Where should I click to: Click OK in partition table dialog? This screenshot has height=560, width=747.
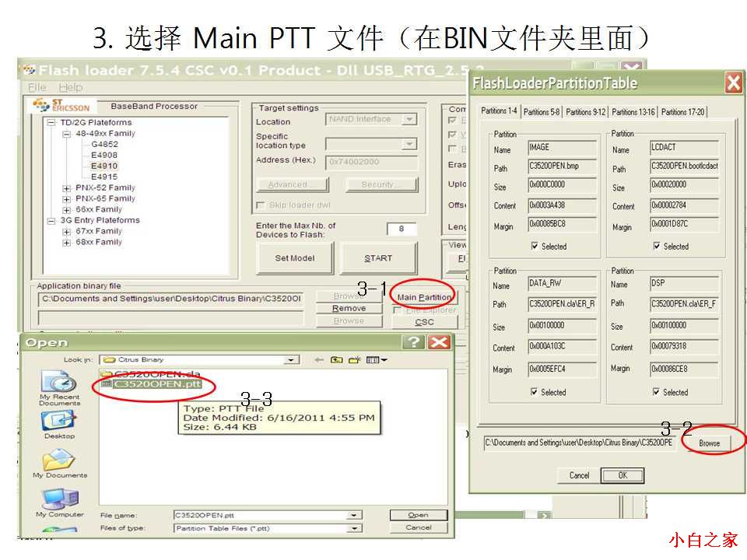click(622, 475)
